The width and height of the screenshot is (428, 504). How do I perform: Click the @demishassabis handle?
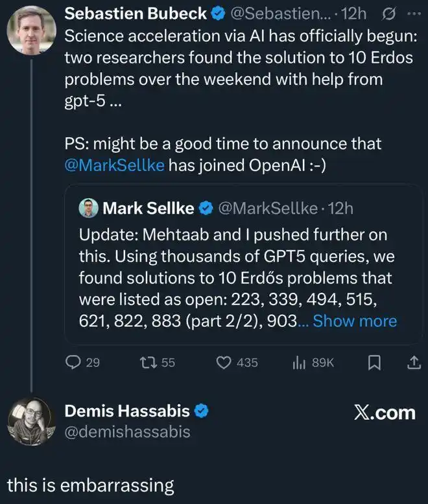pyautogui.click(x=127, y=432)
